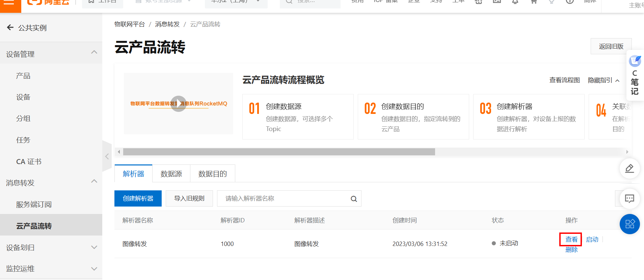Open the 查看流程图 link
This screenshot has width=644, height=280.
click(565, 80)
